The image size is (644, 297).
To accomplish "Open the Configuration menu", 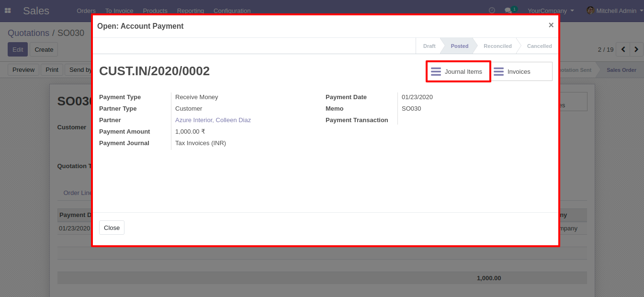I will coord(232,11).
